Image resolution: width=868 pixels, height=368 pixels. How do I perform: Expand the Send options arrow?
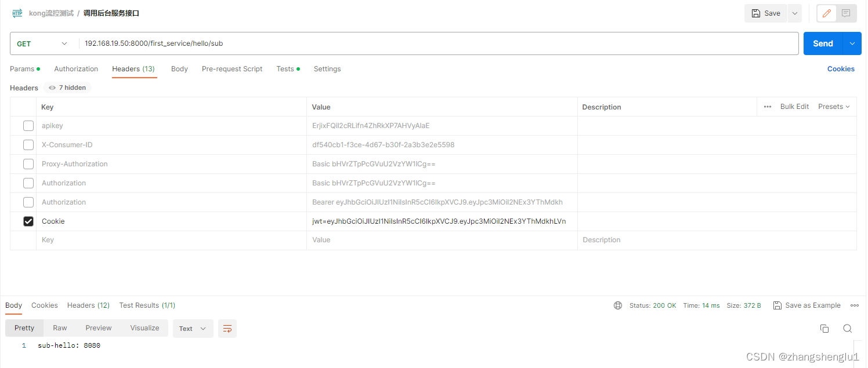coord(852,43)
